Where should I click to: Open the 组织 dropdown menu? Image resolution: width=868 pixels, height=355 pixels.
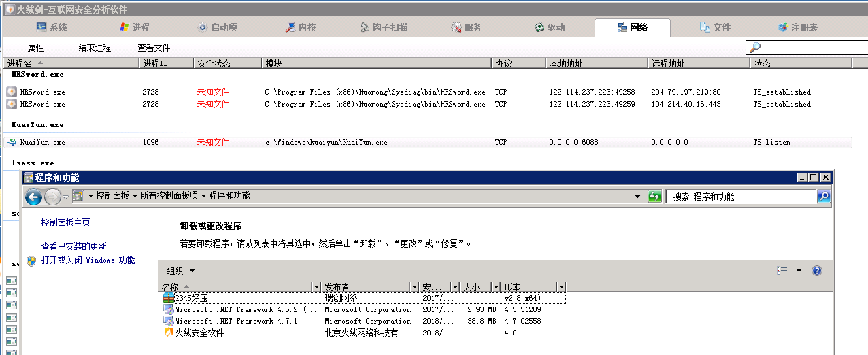pos(181,271)
